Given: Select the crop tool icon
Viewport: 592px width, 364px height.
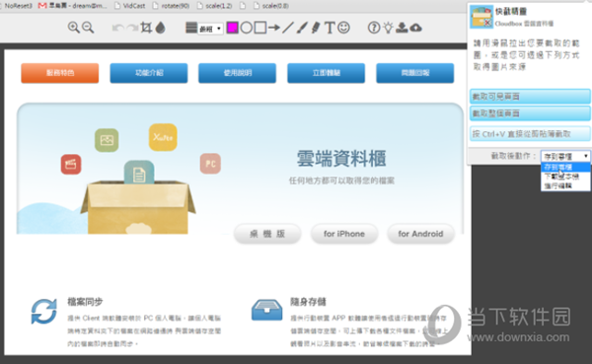Looking at the screenshot, I should [146, 28].
